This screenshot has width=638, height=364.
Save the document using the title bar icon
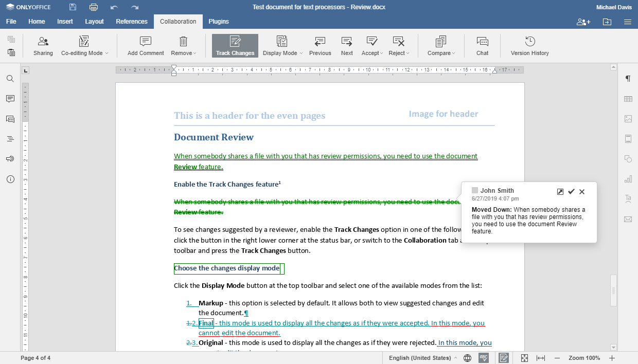73,7
